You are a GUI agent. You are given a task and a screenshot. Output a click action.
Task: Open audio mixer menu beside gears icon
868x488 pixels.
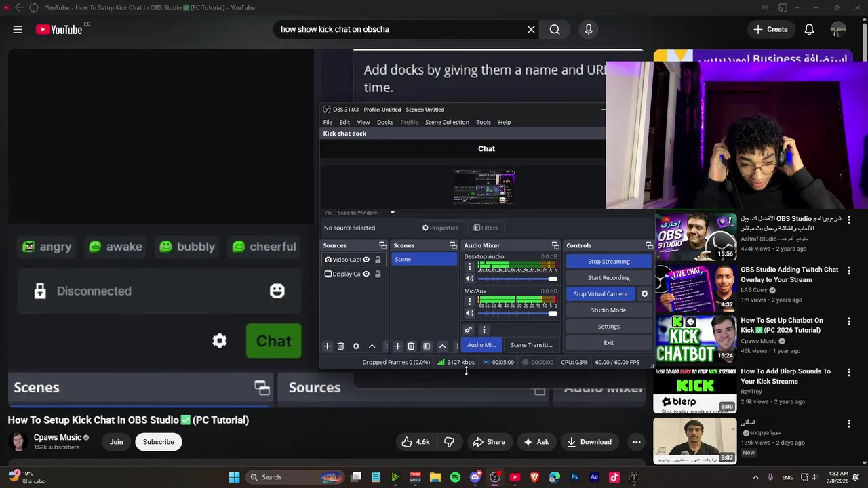(x=484, y=330)
